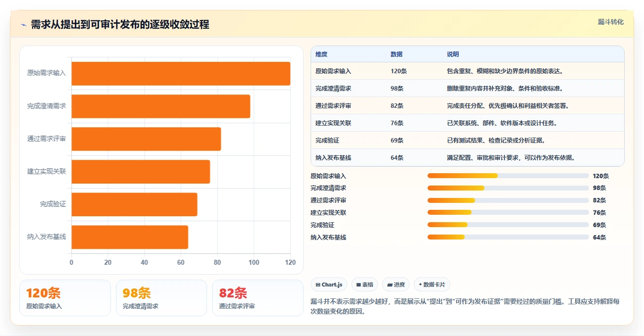Click the 建立实现关联 progress bar
Image resolution: width=644 pixels, height=336 pixels.
(508, 213)
